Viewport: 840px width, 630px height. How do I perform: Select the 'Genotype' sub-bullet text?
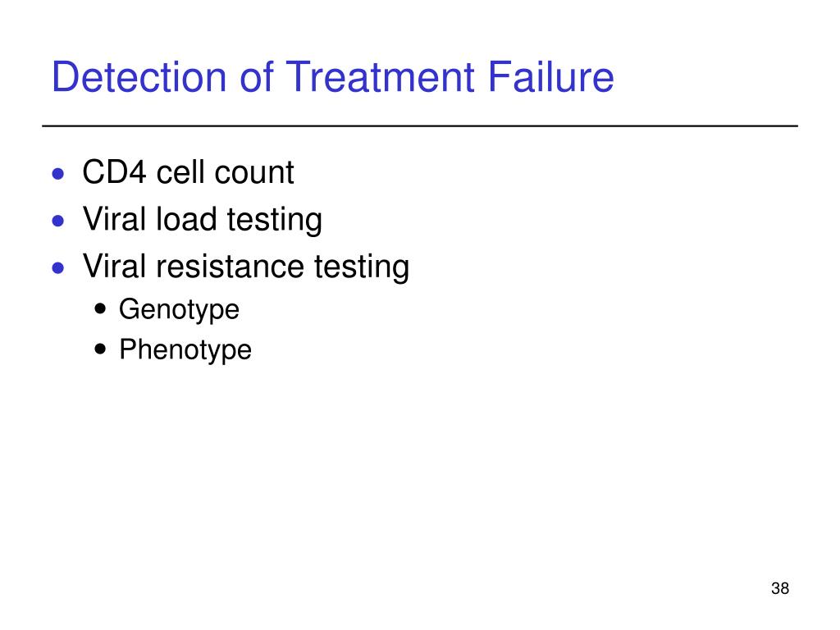(179, 310)
